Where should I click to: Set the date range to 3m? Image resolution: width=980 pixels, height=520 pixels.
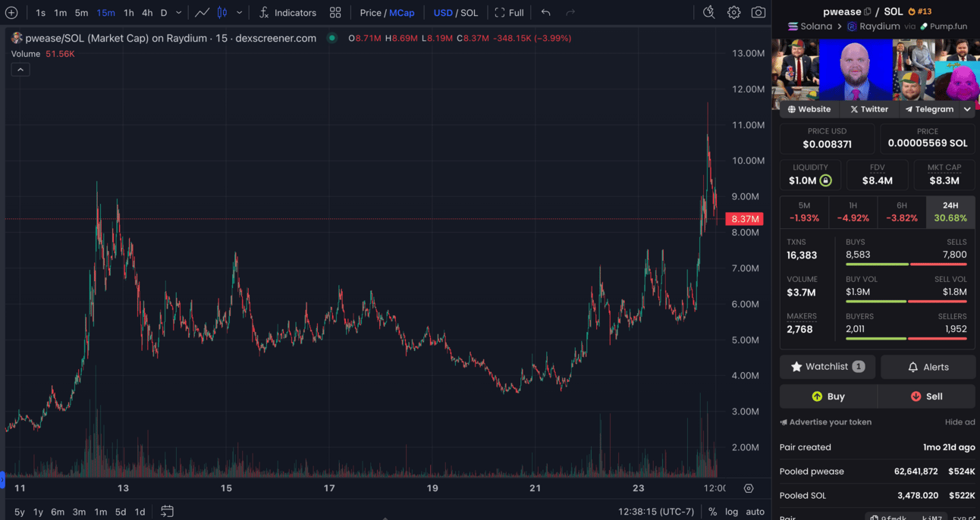(79, 512)
